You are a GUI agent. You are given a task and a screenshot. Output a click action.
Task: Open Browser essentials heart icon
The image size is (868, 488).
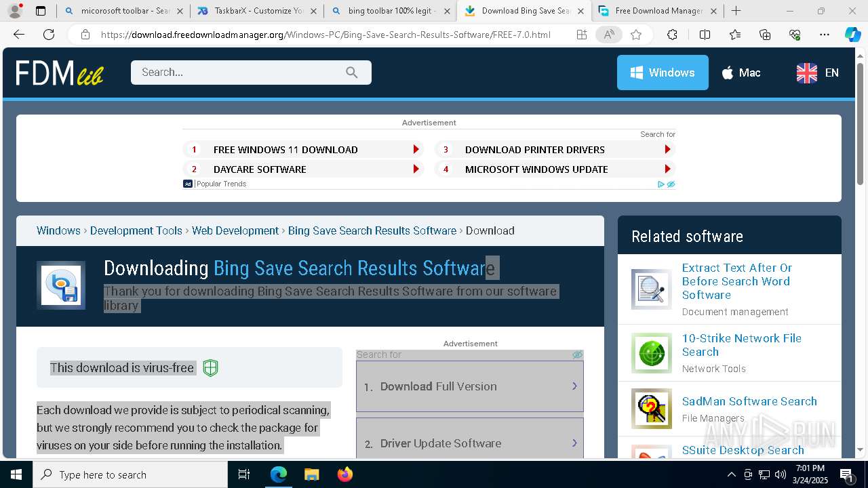[x=795, y=35]
